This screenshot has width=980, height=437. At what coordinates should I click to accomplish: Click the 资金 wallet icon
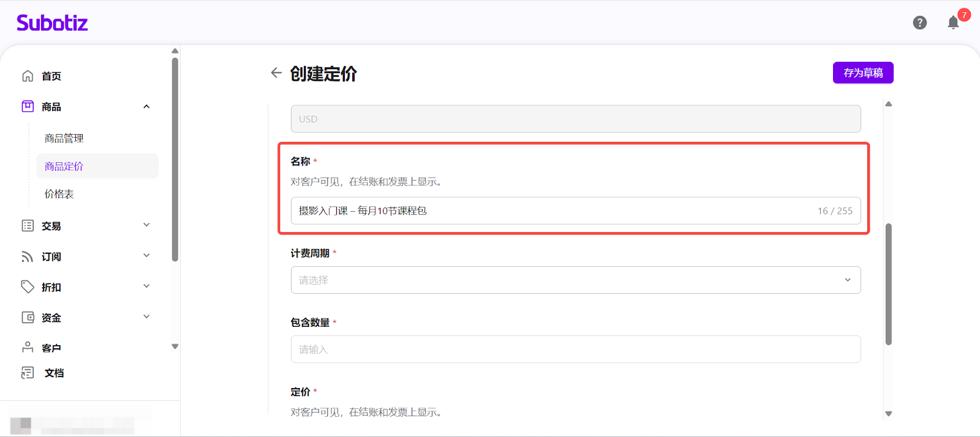coord(28,318)
